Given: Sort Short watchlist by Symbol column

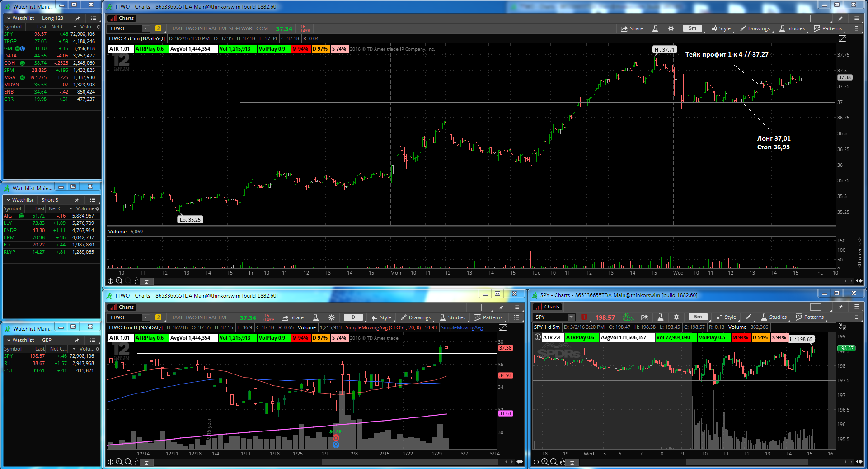Looking at the screenshot, I should [x=13, y=208].
